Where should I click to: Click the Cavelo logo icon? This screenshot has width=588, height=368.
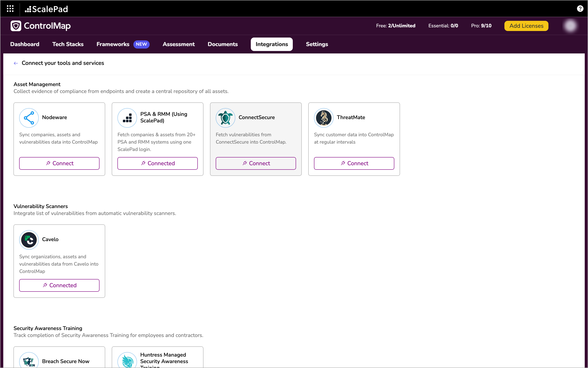(29, 240)
